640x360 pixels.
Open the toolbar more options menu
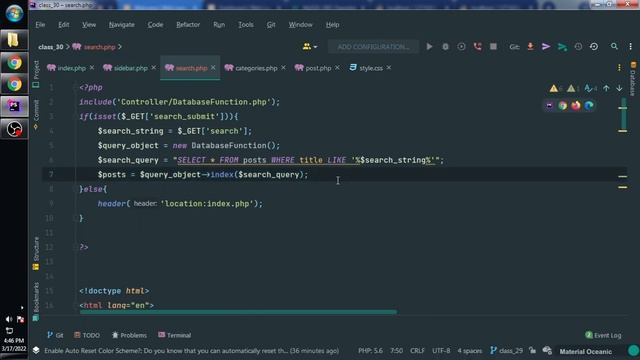(631, 47)
